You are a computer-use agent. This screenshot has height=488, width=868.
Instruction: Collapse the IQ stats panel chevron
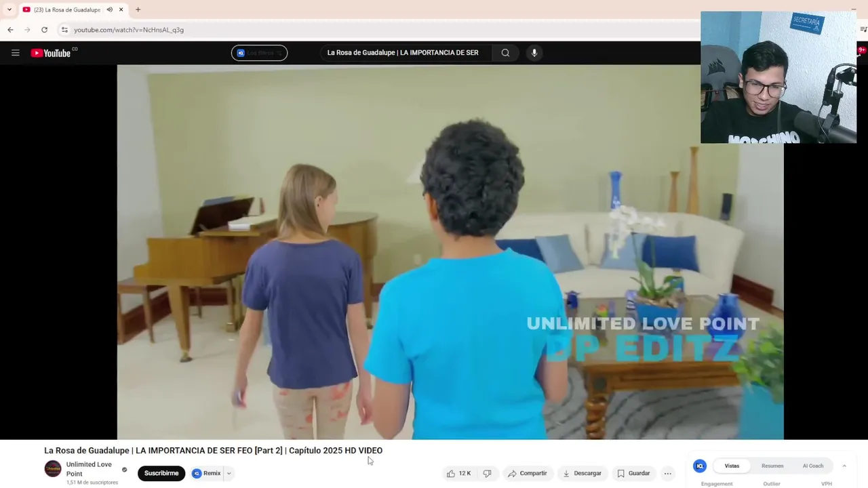(x=844, y=466)
